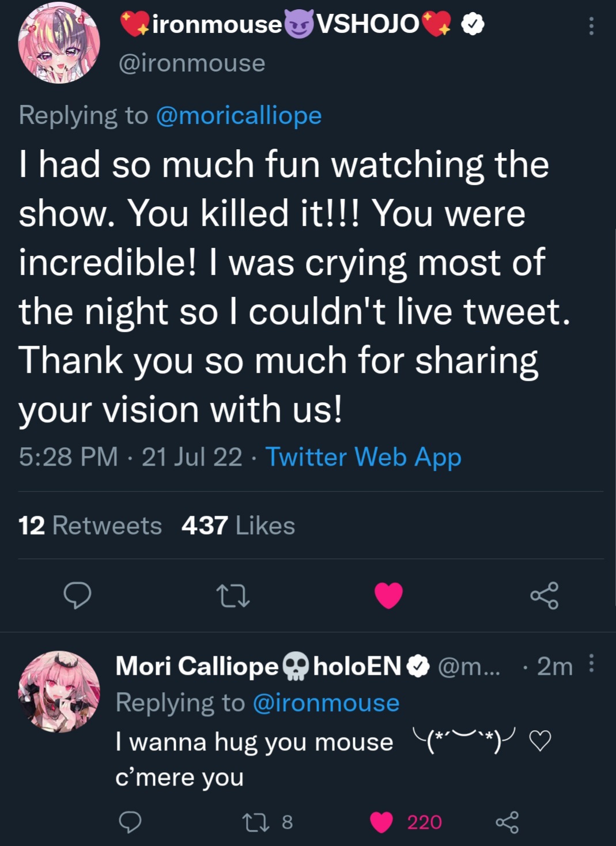The image size is (616, 846).
Task: Open the Twitter Web App source link
Action: tap(363, 457)
